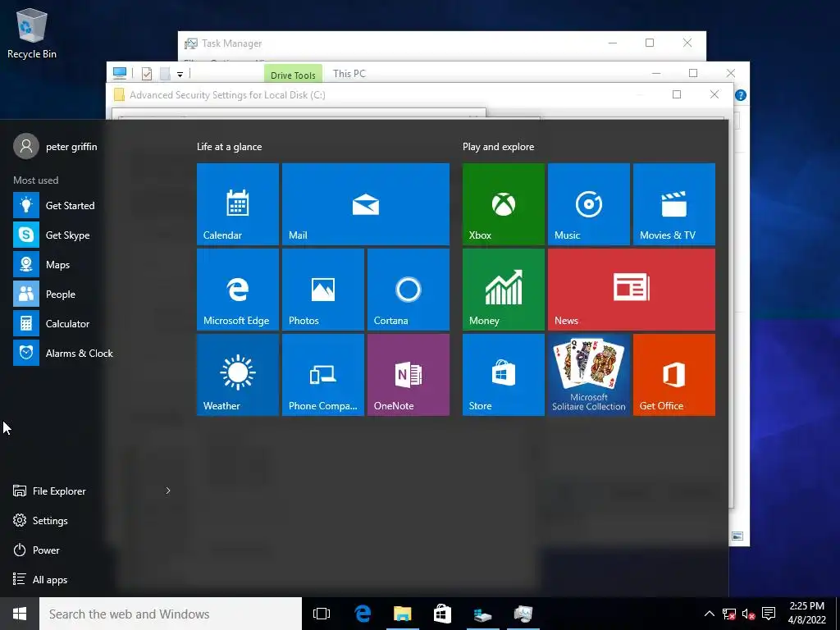
Task: Click the network status tray icon
Action: click(728, 614)
